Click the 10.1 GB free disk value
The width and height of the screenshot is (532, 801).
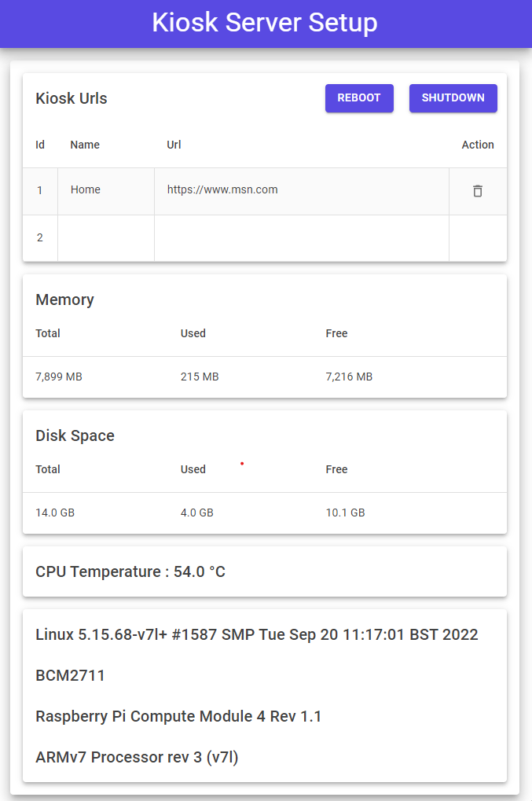(x=345, y=513)
